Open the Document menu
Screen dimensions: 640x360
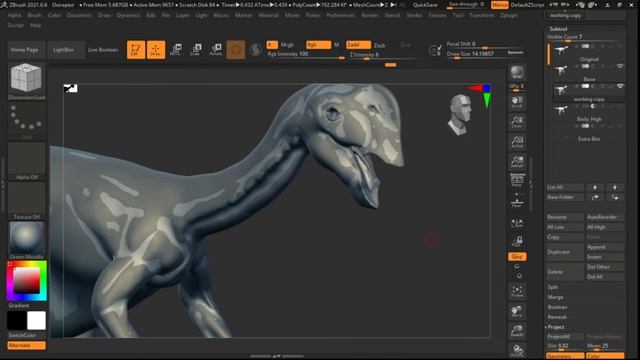pyautogui.click(x=79, y=15)
